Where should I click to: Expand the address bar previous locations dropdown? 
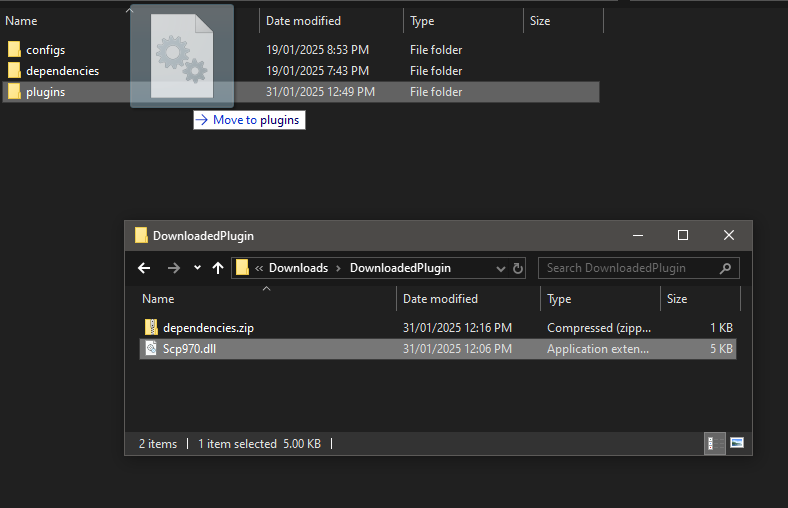pyautogui.click(x=501, y=268)
